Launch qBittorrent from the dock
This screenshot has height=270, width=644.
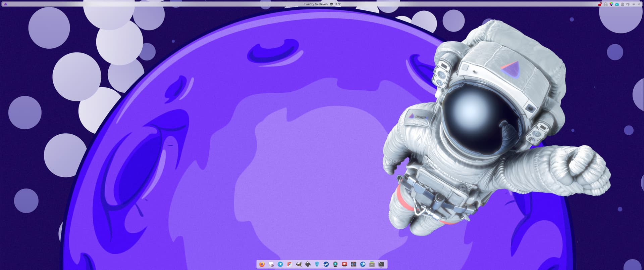tap(363, 264)
